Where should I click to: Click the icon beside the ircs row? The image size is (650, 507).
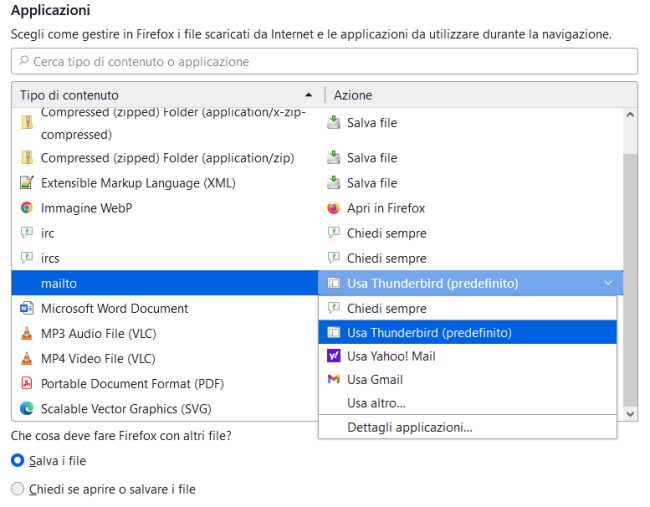tap(27, 258)
